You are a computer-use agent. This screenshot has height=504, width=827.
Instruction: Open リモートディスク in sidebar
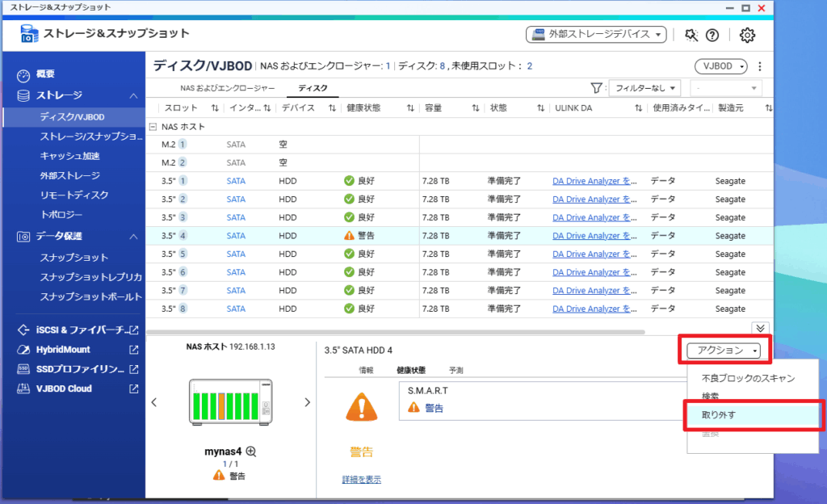tap(73, 195)
